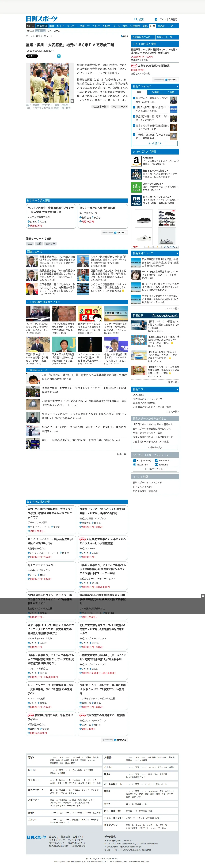205x868 pixels.
Task: Open the 社会ランキング header arrow
Action: [178, 86]
